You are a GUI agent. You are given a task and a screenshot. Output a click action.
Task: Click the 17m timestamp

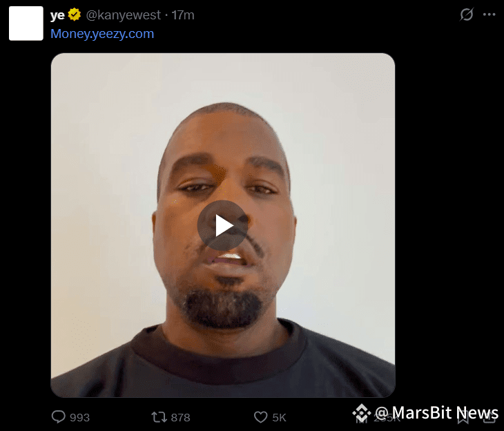tap(183, 15)
